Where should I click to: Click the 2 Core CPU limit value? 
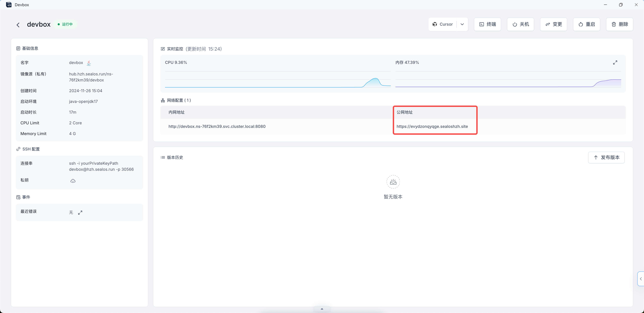pyautogui.click(x=75, y=123)
